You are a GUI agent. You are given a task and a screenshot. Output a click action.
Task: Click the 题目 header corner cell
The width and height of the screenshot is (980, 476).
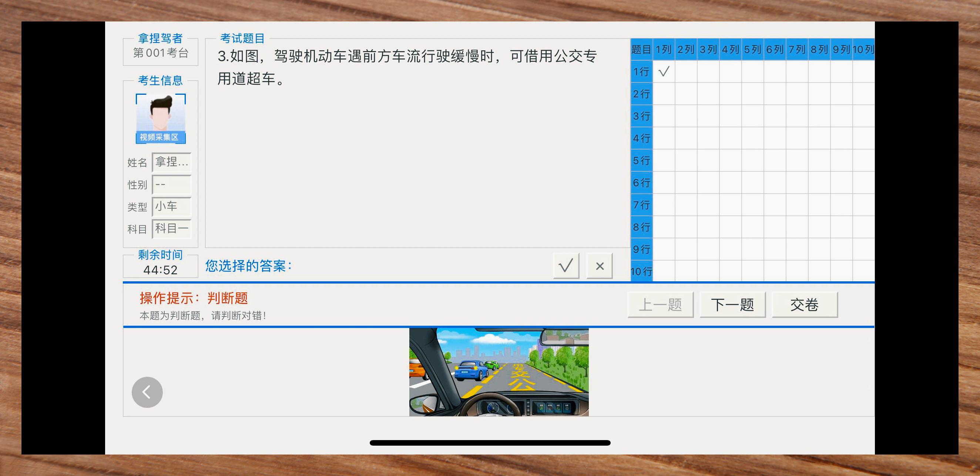(x=641, y=49)
